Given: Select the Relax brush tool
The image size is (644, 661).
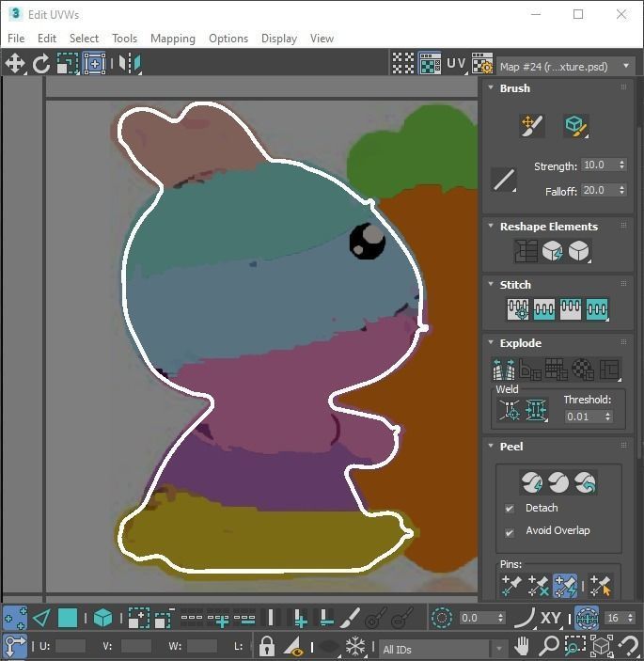Looking at the screenshot, I should [575, 126].
